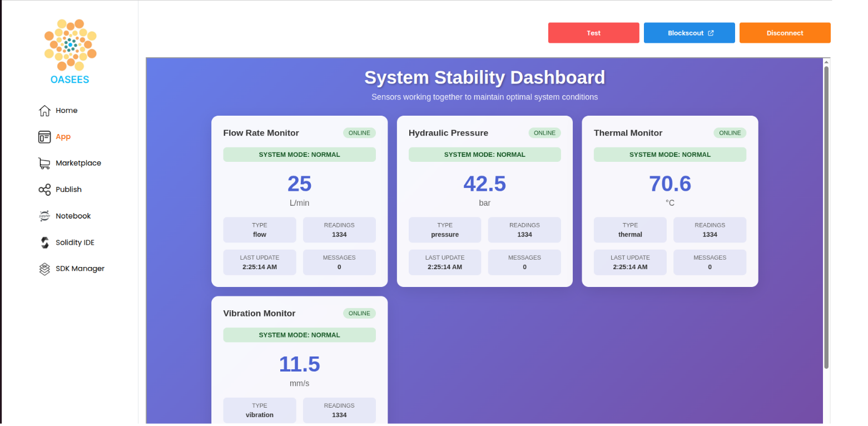
Task: Click the Vibration Monitor card title
Action: click(x=259, y=314)
